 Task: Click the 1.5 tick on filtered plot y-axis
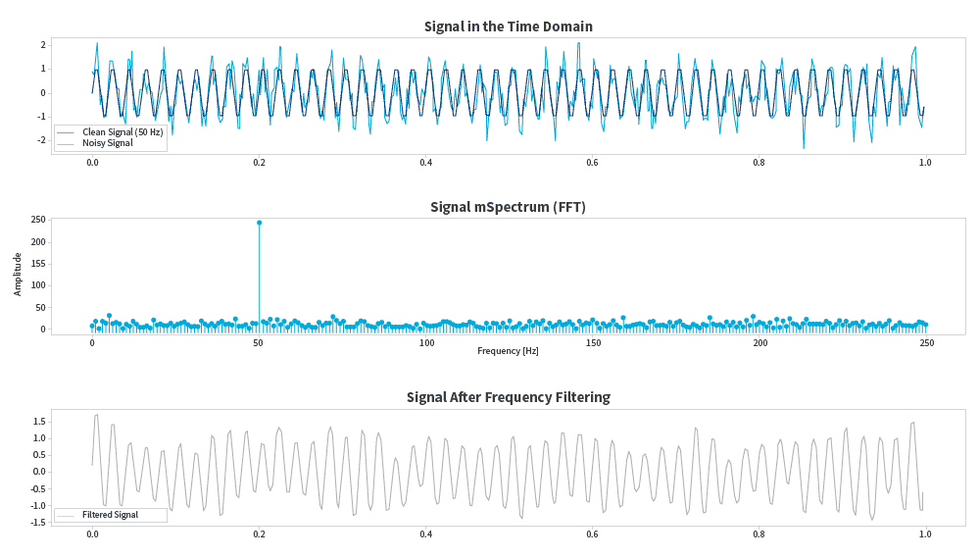[39, 421]
